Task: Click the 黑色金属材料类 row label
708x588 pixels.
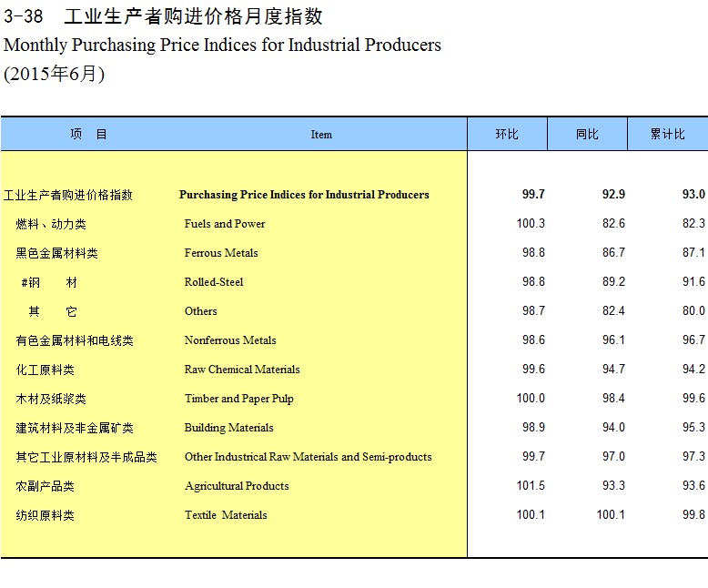Action: coord(56,253)
